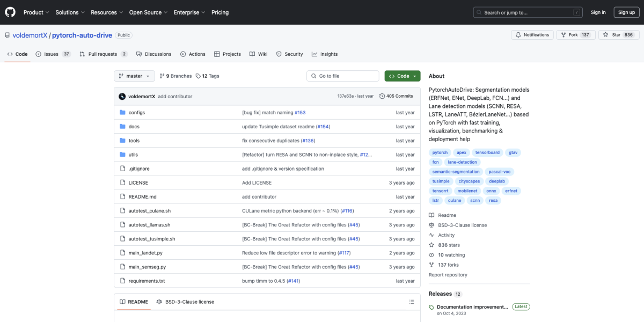The height and width of the screenshot is (322, 644).
Task: Expand the master branch dropdown
Action: click(134, 76)
